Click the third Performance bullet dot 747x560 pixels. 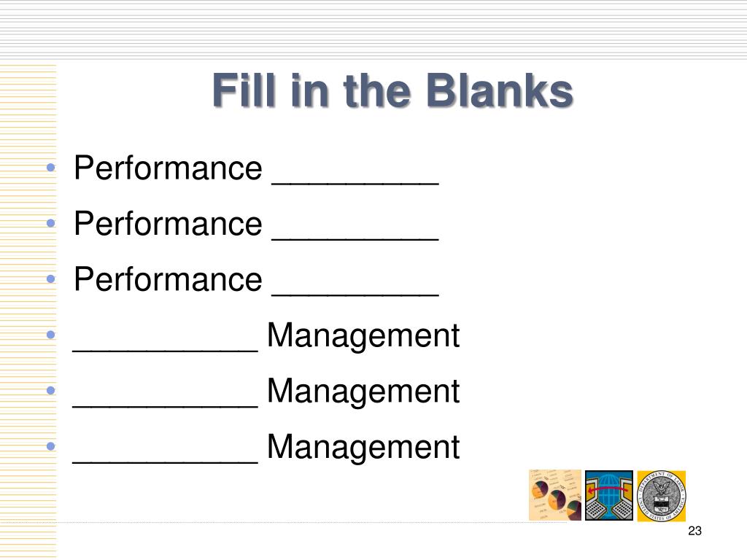click(x=51, y=279)
